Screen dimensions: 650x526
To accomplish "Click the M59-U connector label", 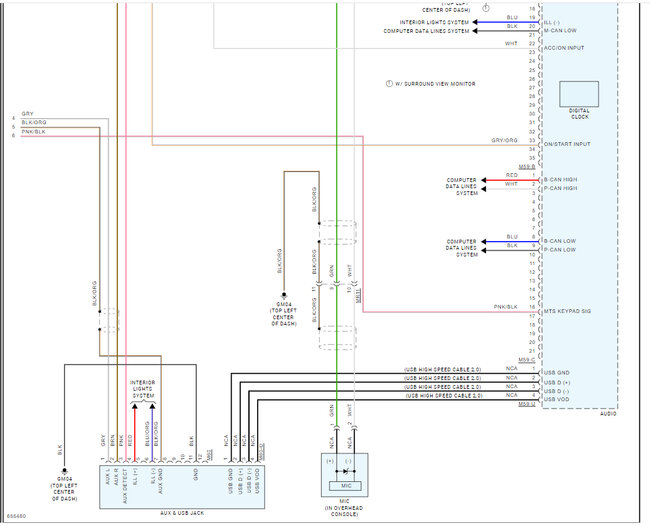I will point(527,404).
